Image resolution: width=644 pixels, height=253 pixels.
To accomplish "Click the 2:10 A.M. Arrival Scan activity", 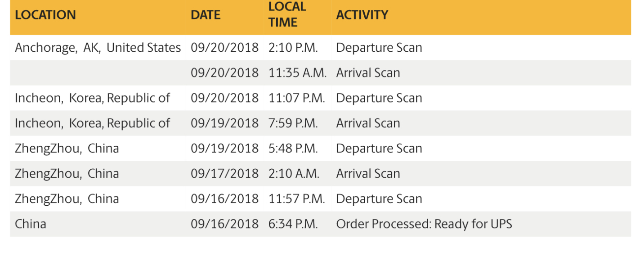I will click(368, 174).
